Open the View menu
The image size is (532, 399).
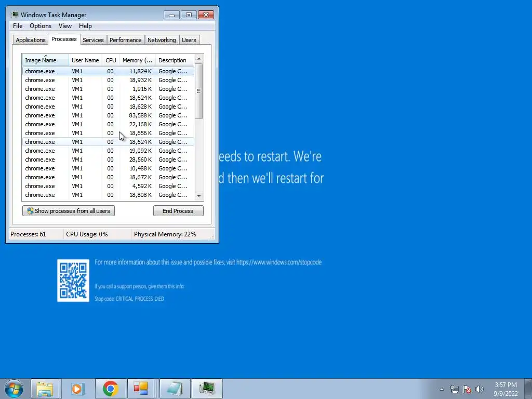pos(65,26)
